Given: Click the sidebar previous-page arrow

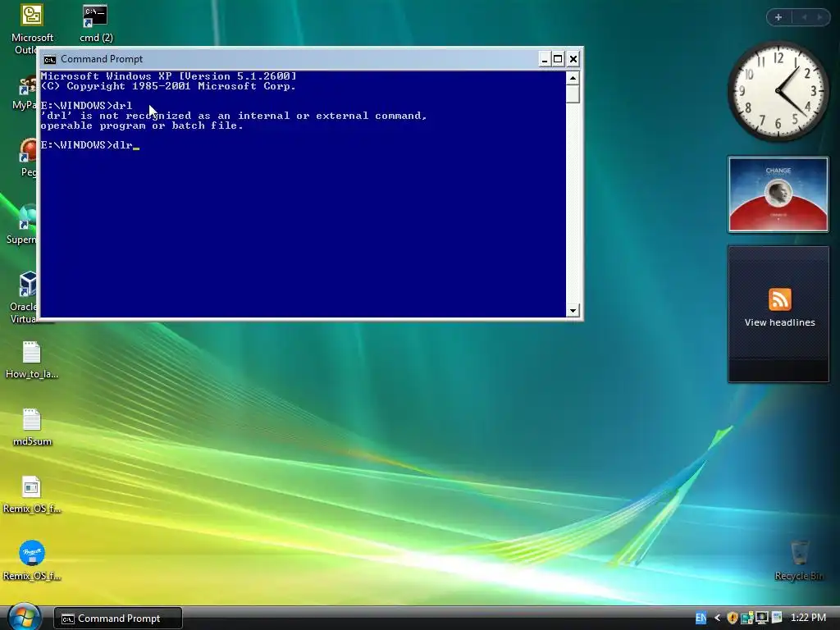Looking at the screenshot, I should tap(804, 17).
